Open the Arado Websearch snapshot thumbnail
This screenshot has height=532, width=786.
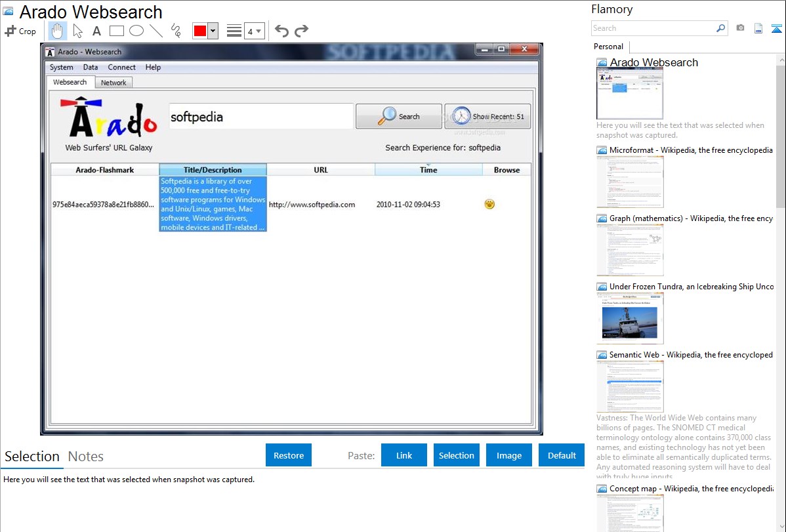tap(630, 94)
